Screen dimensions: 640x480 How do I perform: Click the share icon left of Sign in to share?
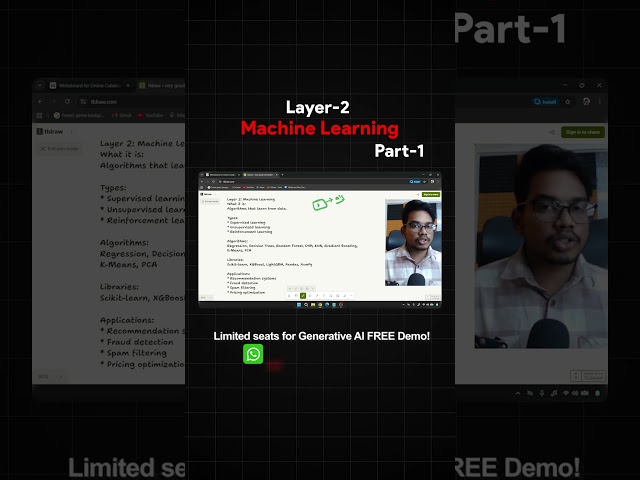pyautogui.click(x=552, y=132)
